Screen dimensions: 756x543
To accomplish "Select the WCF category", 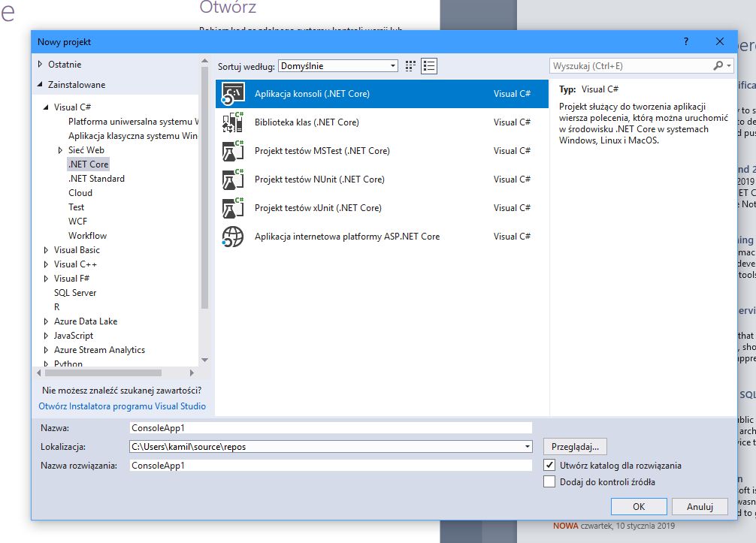I will (x=77, y=221).
